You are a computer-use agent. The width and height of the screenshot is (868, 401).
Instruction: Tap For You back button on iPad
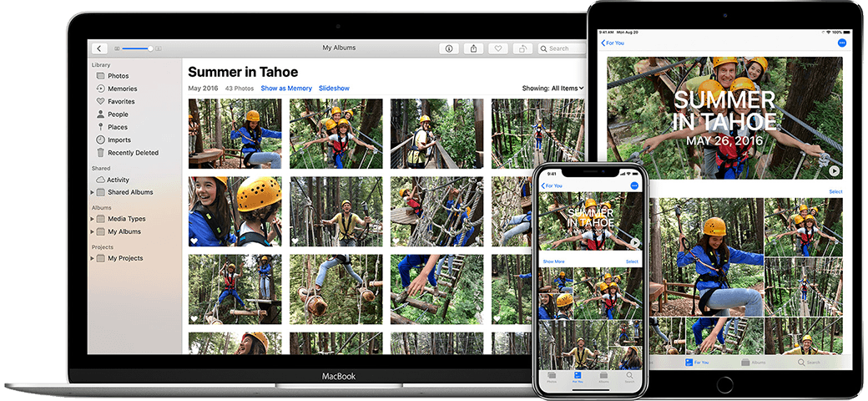tap(613, 43)
